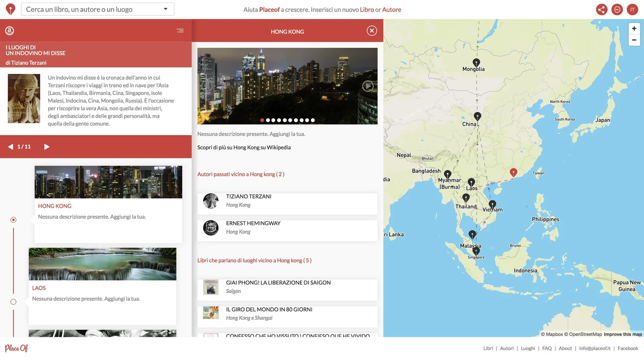Select the "LAOS" title in the places list

(39, 288)
